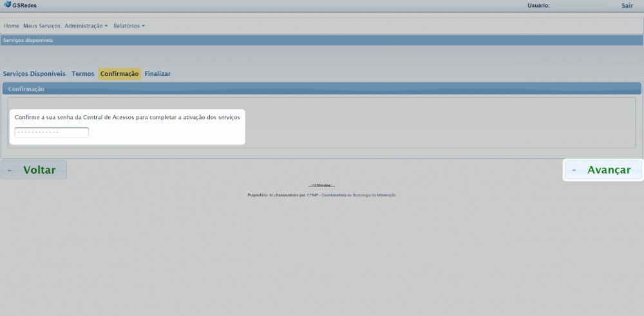Click the Confirmação panel heading
The height and width of the screenshot is (316, 644).
pos(26,89)
